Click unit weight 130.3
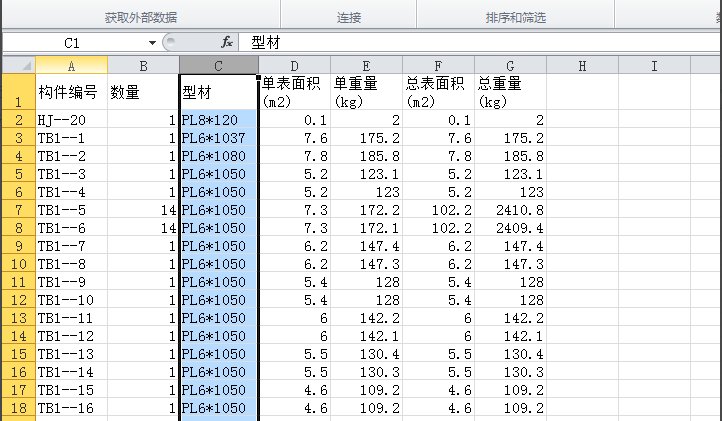722x421 pixels. point(366,372)
